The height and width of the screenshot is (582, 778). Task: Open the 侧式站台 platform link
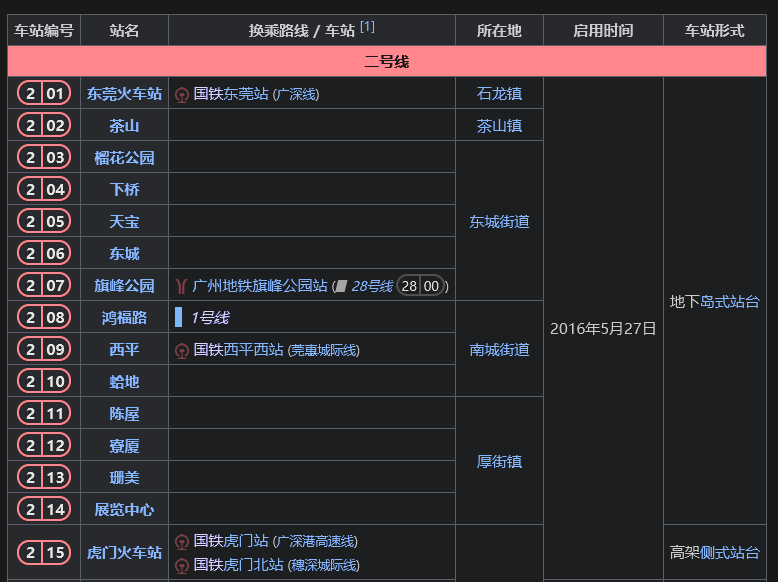click(729, 552)
